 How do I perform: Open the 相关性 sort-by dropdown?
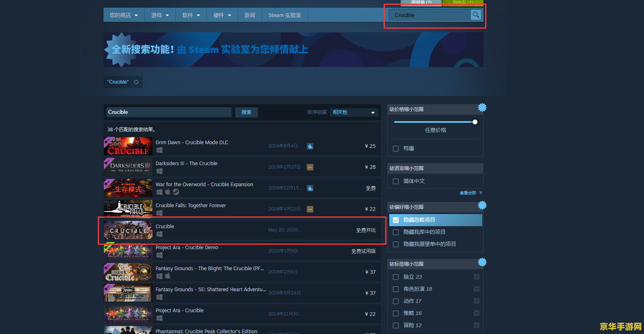pos(354,112)
